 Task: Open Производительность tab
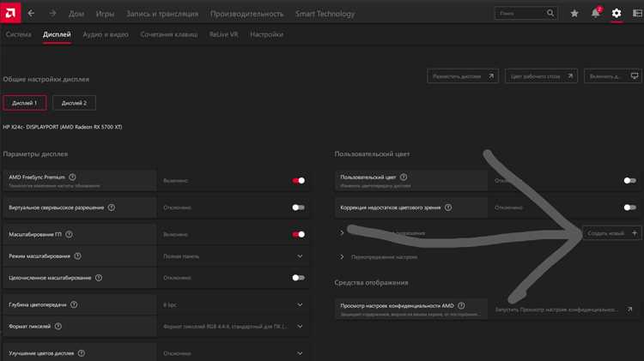tap(246, 14)
